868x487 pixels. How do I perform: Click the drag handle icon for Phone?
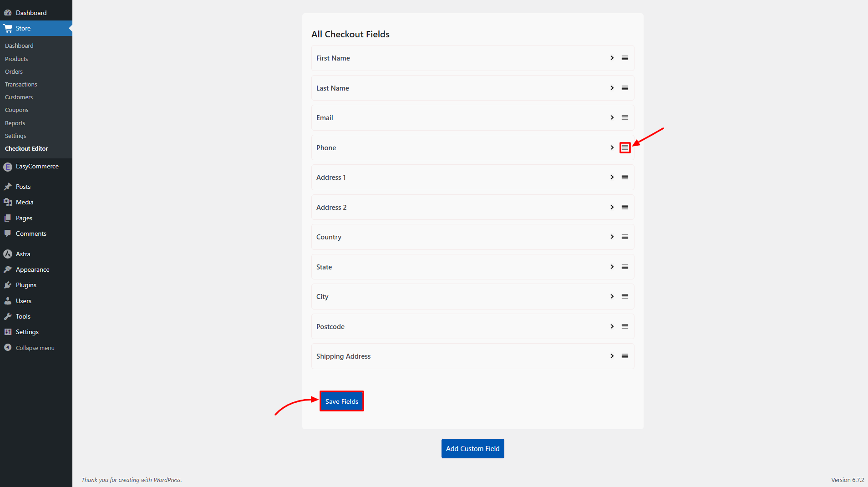[x=625, y=147]
